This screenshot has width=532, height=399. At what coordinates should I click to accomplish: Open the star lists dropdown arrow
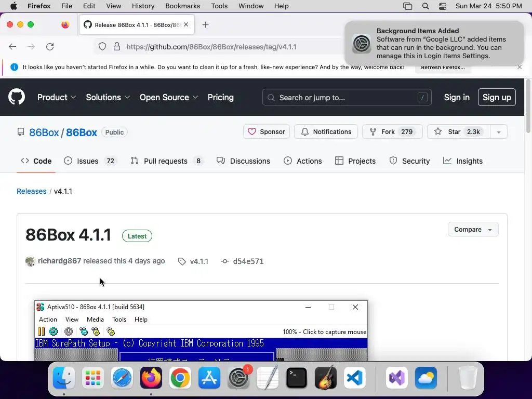tap(499, 131)
